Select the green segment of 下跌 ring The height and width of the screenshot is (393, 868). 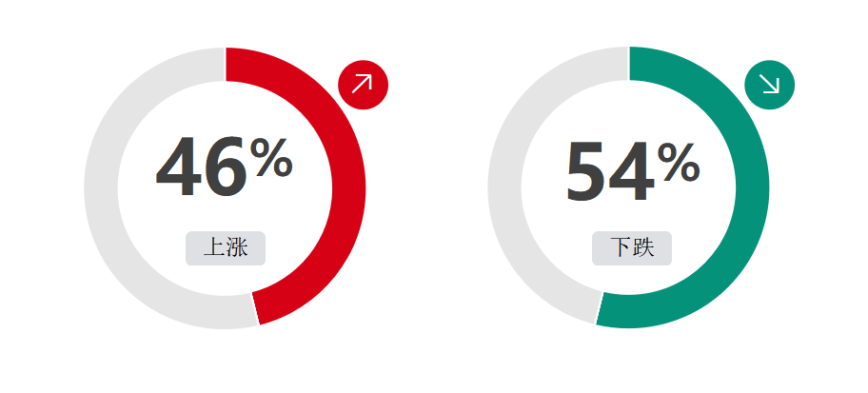click(x=752, y=188)
